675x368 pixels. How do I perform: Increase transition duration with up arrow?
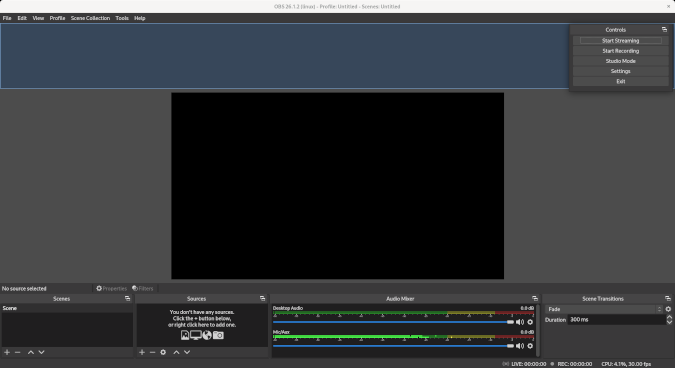coord(669,318)
